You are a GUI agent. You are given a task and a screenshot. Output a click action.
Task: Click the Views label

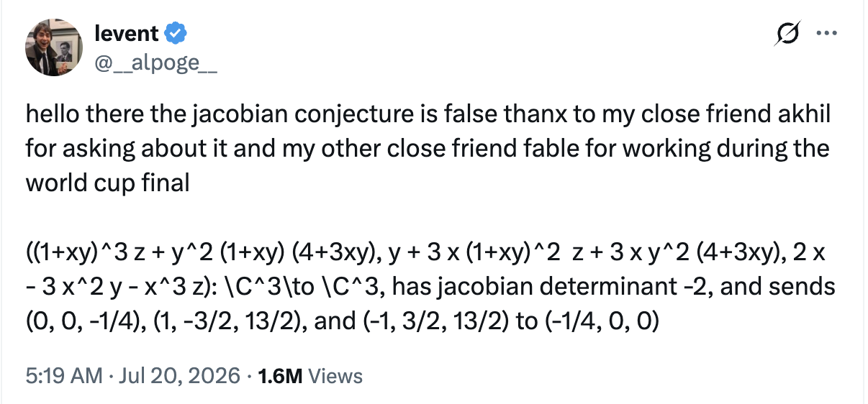pyautogui.click(x=335, y=375)
